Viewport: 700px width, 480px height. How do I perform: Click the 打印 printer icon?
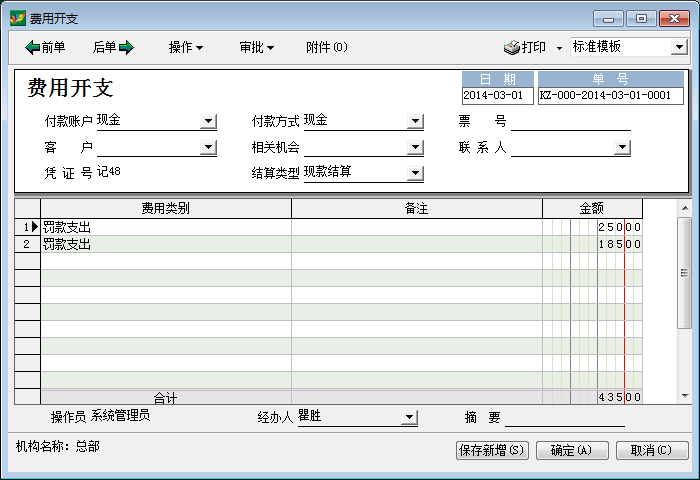coord(511,47)
